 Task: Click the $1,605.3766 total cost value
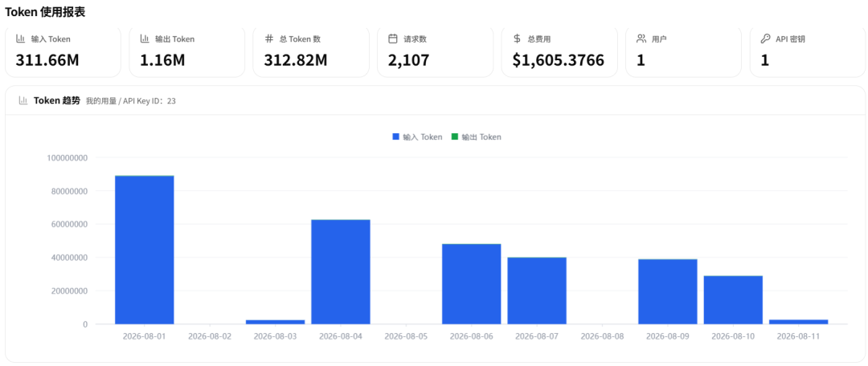coord(558,59)
